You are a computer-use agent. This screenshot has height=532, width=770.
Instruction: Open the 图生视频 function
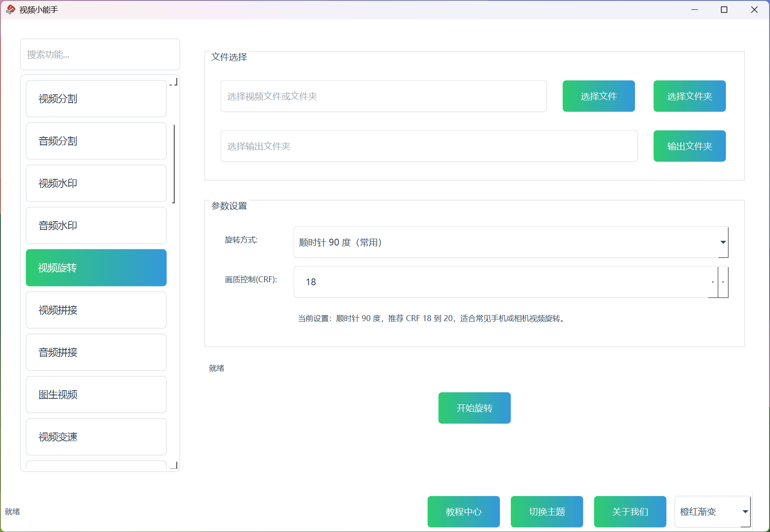96,395
